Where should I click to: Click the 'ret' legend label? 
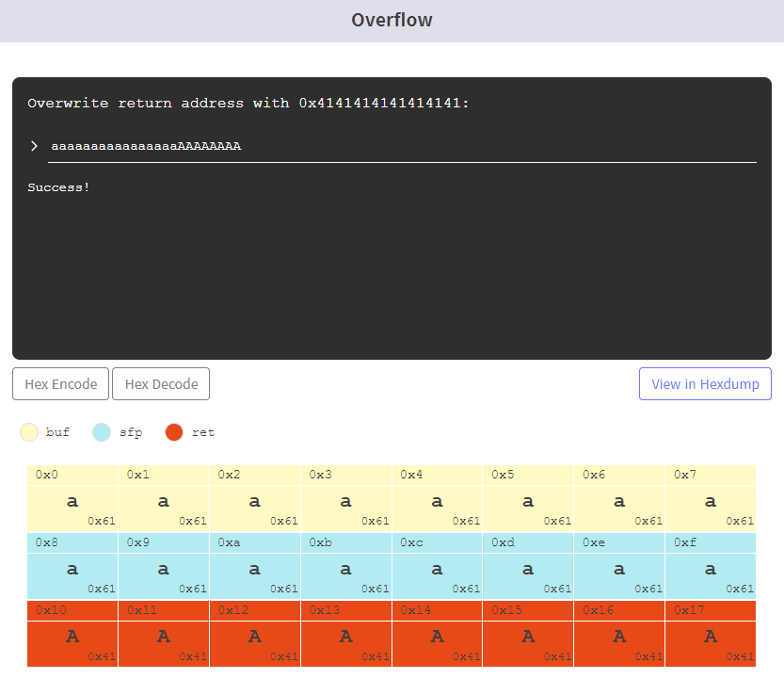[x=203, y=432]
